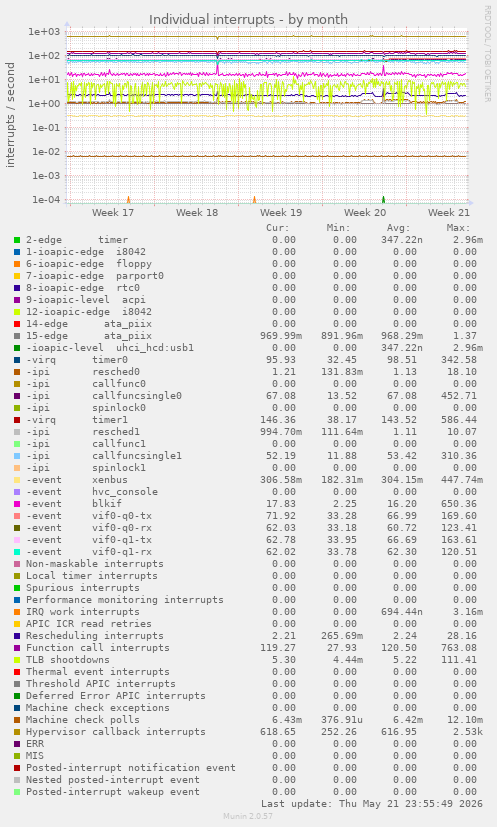Click the Max: column header
Viewport: 497px width, 827px height.
click(x=458, y=228)
